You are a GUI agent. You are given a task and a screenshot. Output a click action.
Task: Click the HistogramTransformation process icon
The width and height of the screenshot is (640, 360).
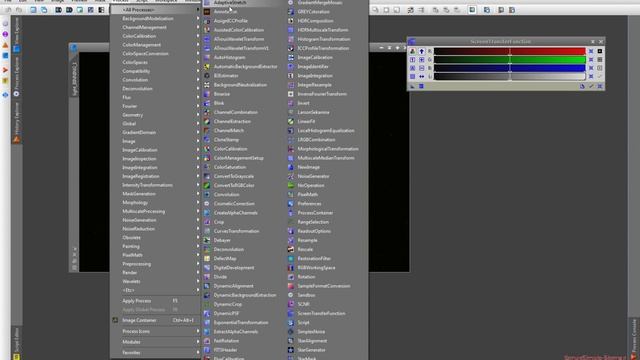point(291,39)
